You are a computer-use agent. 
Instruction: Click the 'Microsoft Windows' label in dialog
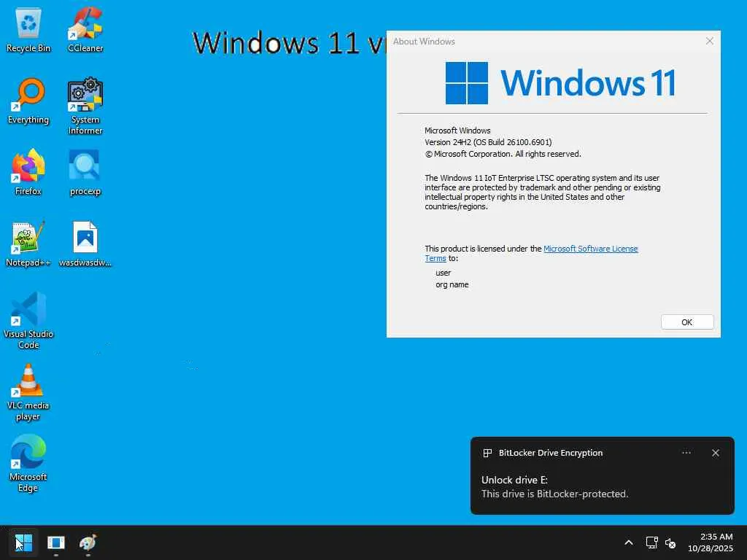click(457, 131)
